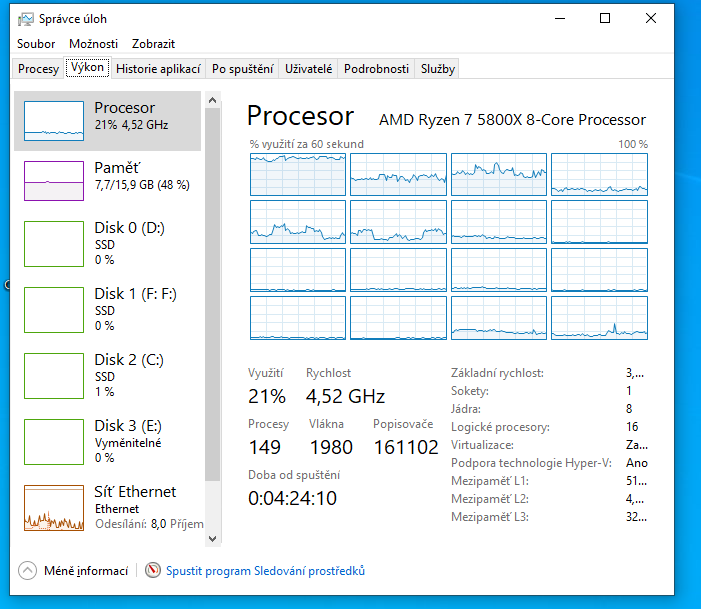
Task: Select the Procesor mini graph in sidebar
Action: click(x=53, y=119)
